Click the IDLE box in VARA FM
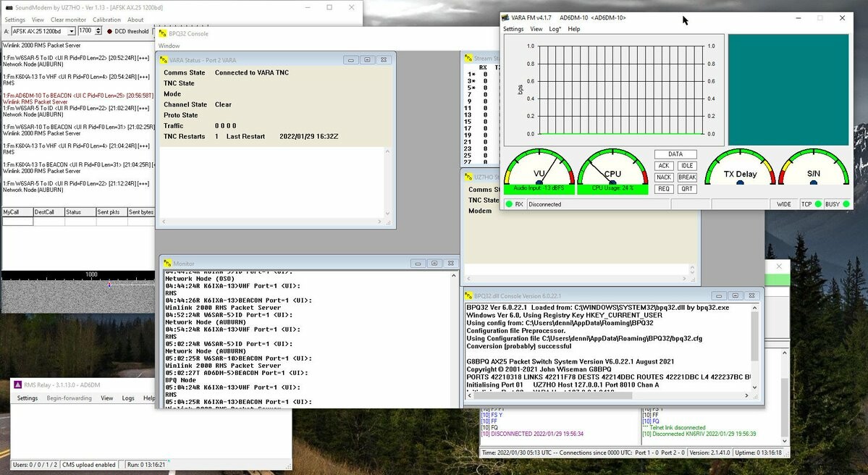 point(687,166)
